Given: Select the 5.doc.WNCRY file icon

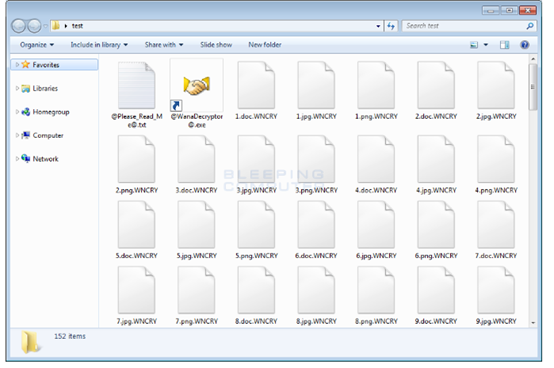Looking at the screenshot, I should tap(137, 225).
